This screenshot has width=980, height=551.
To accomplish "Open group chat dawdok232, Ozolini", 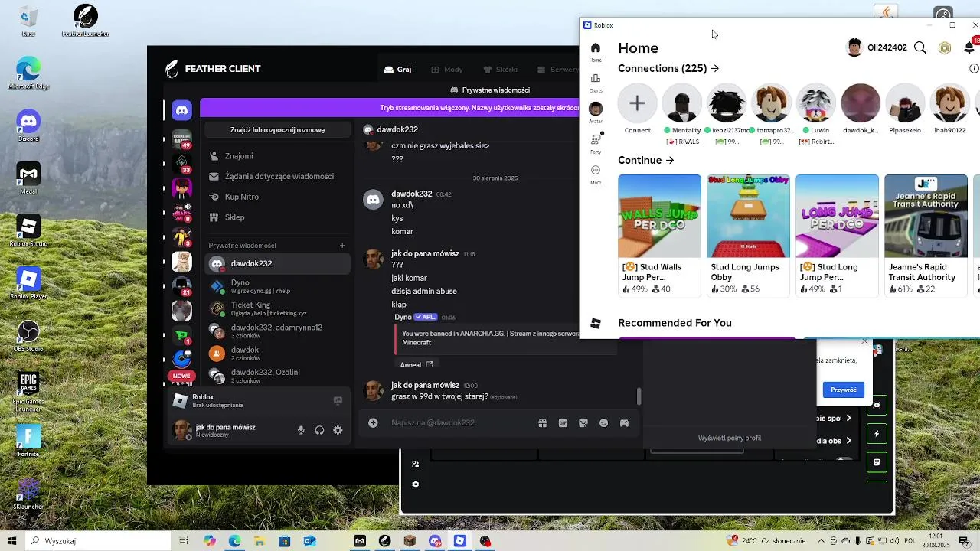I will point(278,376).
